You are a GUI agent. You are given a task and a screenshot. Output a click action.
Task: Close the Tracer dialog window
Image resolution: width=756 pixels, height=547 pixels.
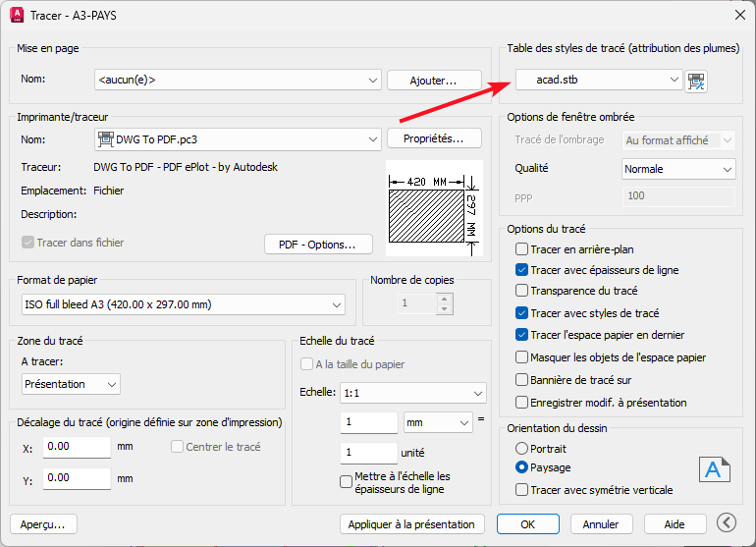pyautogui.click(x=737, y=15)
